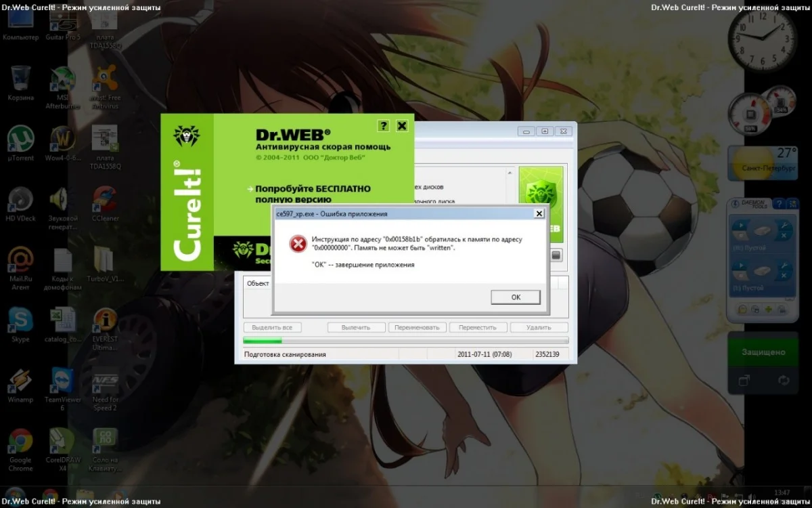This screenshot has width=812, height=508.
Task: Open the Skype desktop shortcut
Action: (x=20, y=325)
